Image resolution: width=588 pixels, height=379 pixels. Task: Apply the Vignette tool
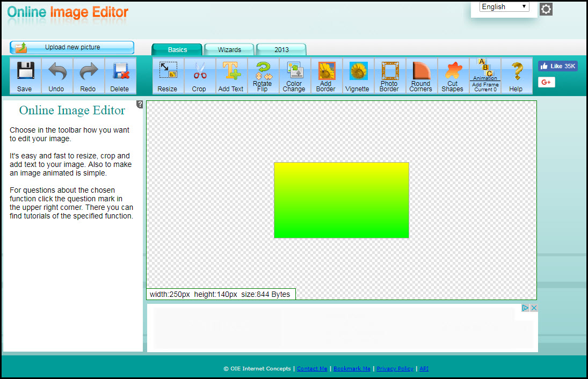click(358, 75)
